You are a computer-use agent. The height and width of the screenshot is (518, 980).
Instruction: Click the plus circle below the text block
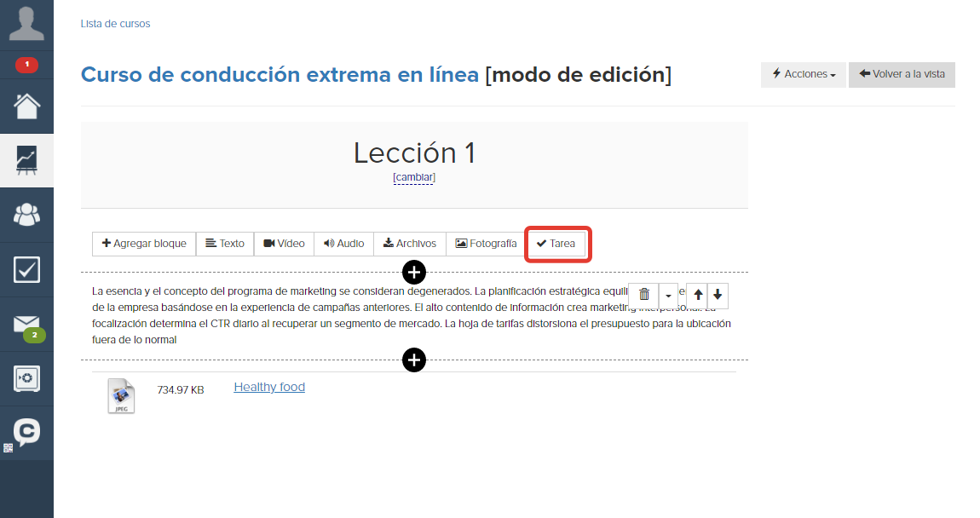(x=414, y=360)
